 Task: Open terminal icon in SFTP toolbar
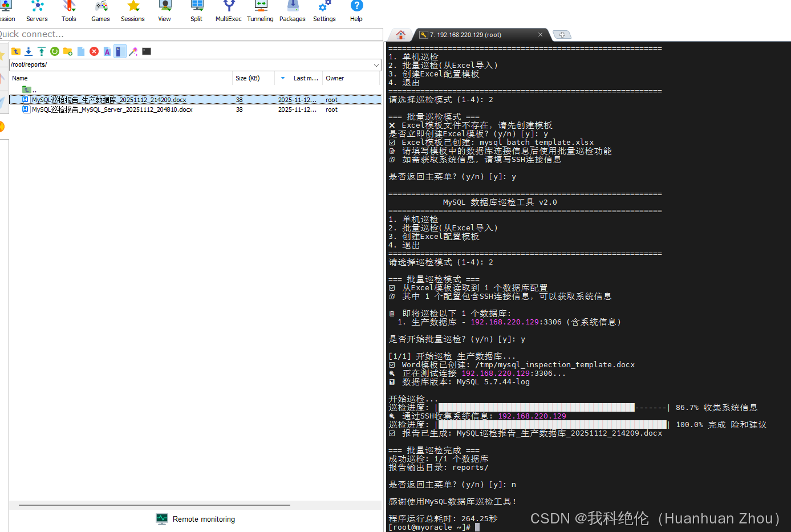[147, 51]
